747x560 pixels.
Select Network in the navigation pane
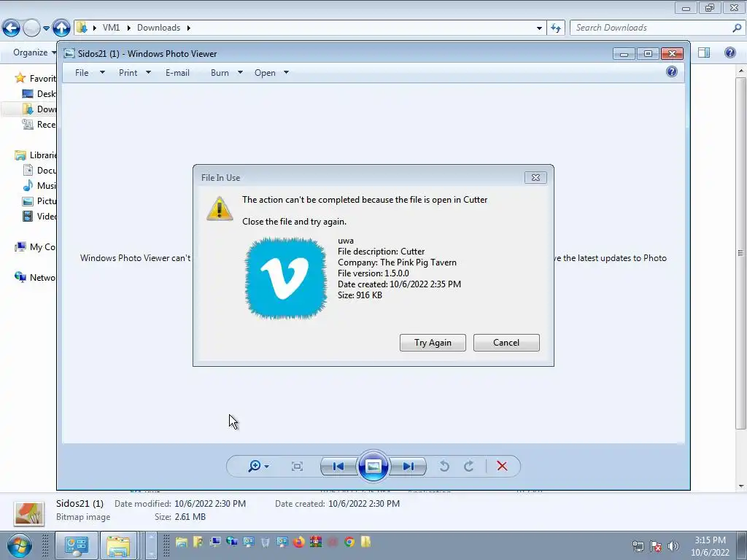tap(36, 277)
